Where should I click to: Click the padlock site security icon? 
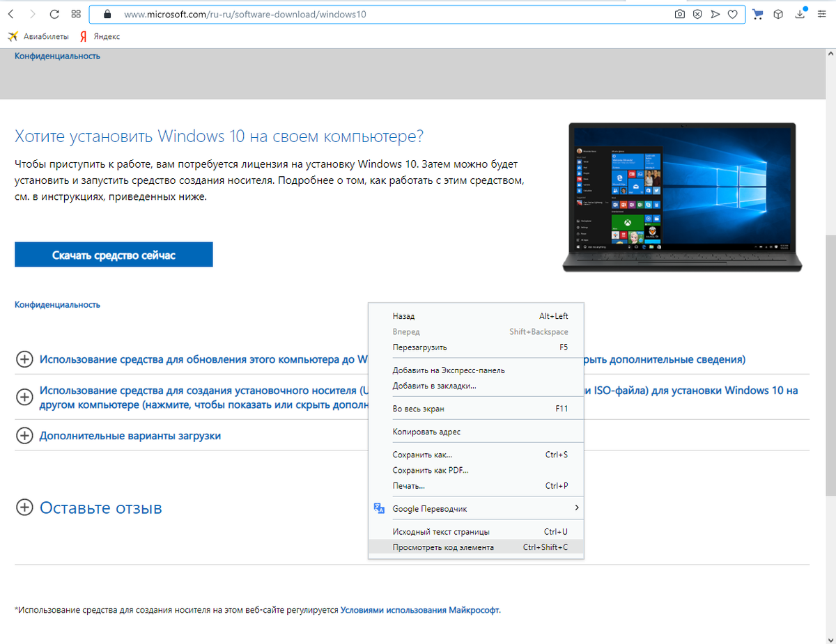click(x=107, y=14)
